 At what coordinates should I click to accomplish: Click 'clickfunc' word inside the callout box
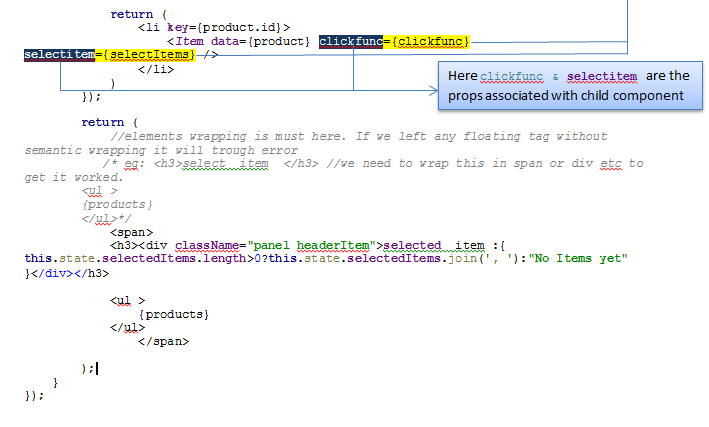pos(511,76)
